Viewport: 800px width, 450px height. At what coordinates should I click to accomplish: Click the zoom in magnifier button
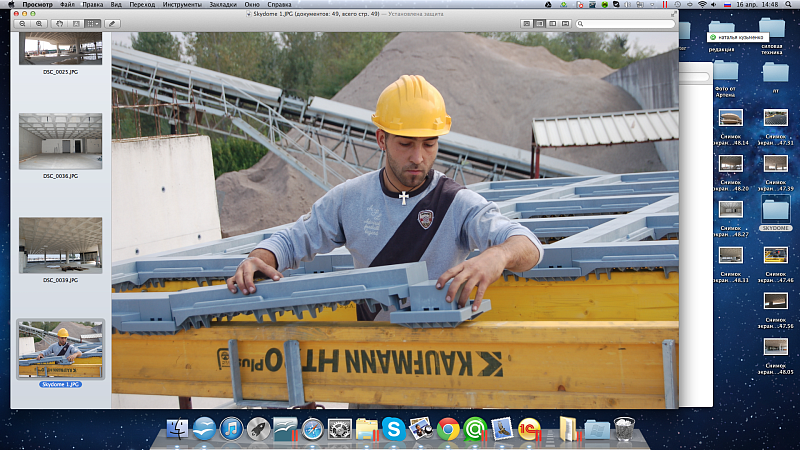click(x=39, y=22)
